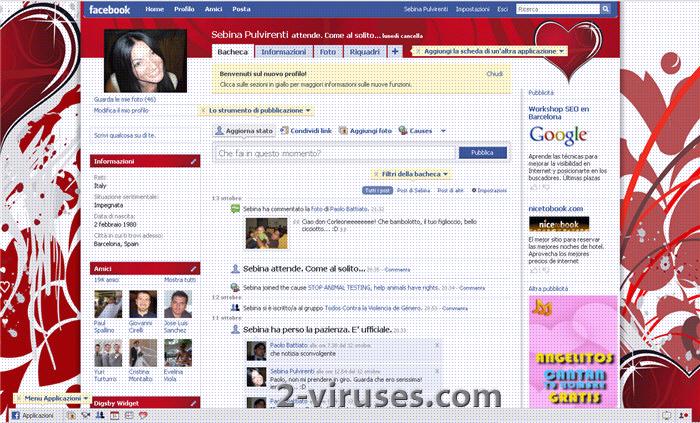Open the Google Workshop SEO ad image
The image size is (700, 423).
pos(558,136)
